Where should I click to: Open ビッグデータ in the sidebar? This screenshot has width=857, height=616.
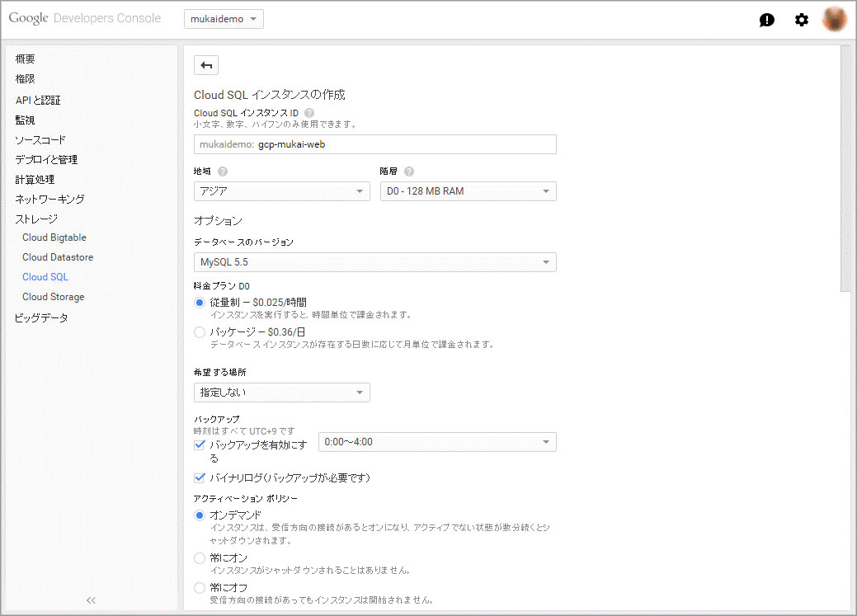pos(41,317)
